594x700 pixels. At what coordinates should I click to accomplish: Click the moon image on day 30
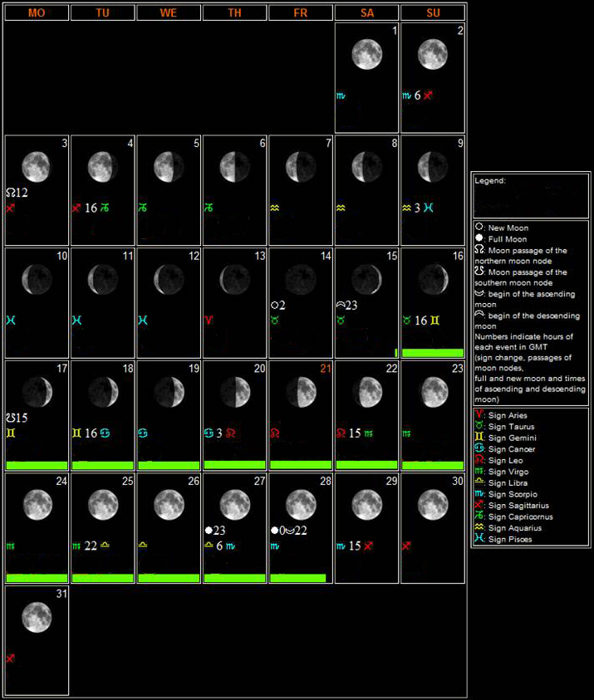[433, 502]
